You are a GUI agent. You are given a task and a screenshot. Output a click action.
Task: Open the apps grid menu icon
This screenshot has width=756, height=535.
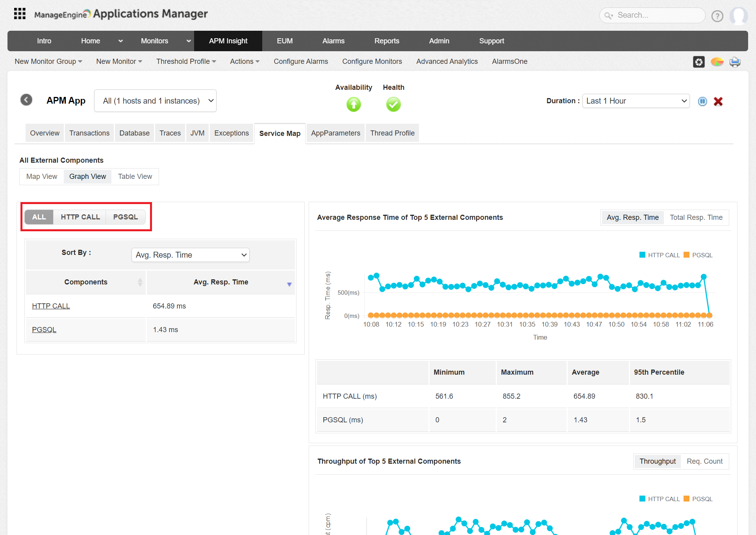[x=20, y=14]
